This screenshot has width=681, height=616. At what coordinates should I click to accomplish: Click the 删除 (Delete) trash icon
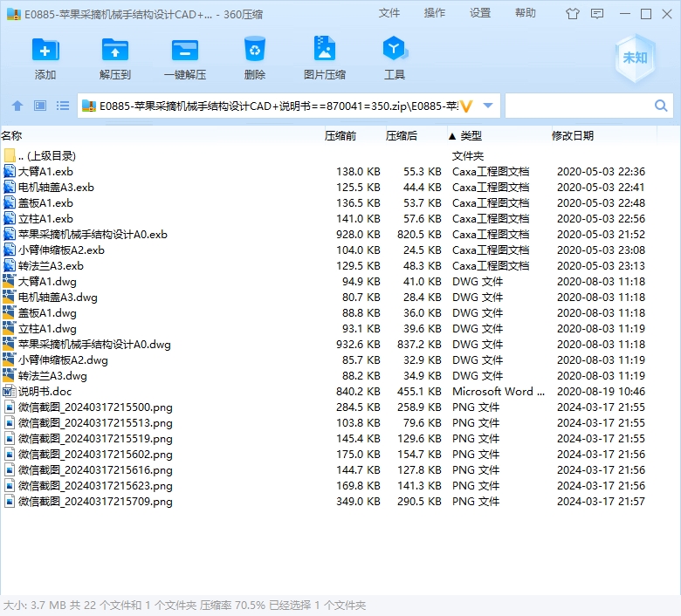point(255,49)
